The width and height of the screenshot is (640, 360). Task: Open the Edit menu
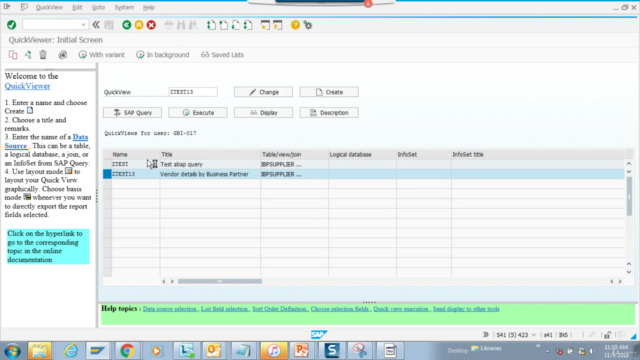[x=77, y=7]
